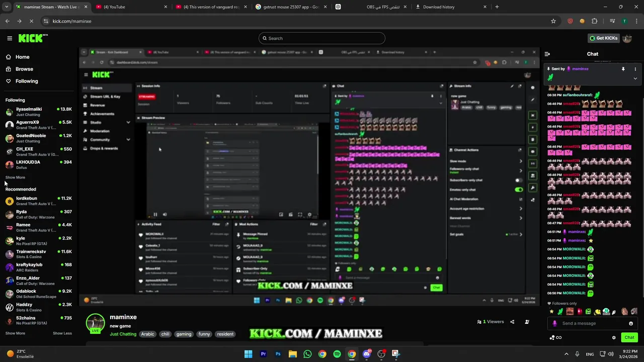Click the Arabic tag
The image size is (644, 362).
point(147,334)
